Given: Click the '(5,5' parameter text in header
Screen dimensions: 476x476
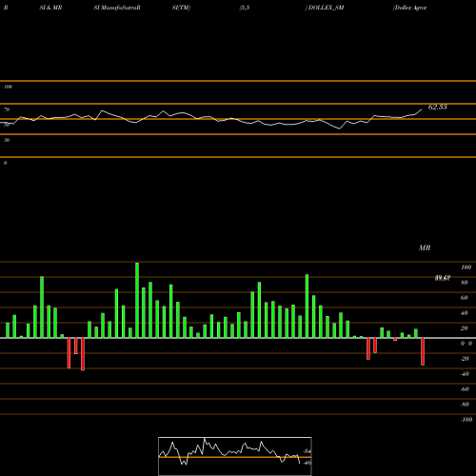Looking at the screenshot, I should click(245, 8).
